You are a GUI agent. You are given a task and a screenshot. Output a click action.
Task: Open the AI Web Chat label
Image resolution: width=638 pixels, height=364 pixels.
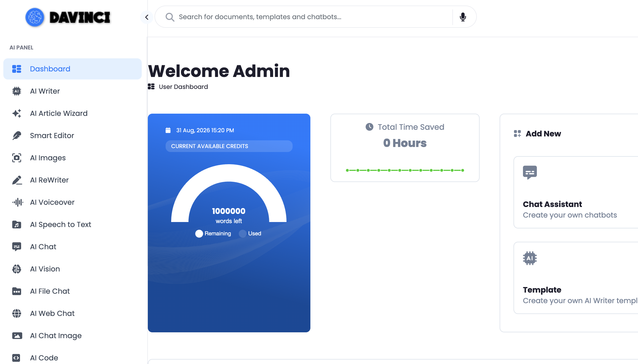[53, 313]
